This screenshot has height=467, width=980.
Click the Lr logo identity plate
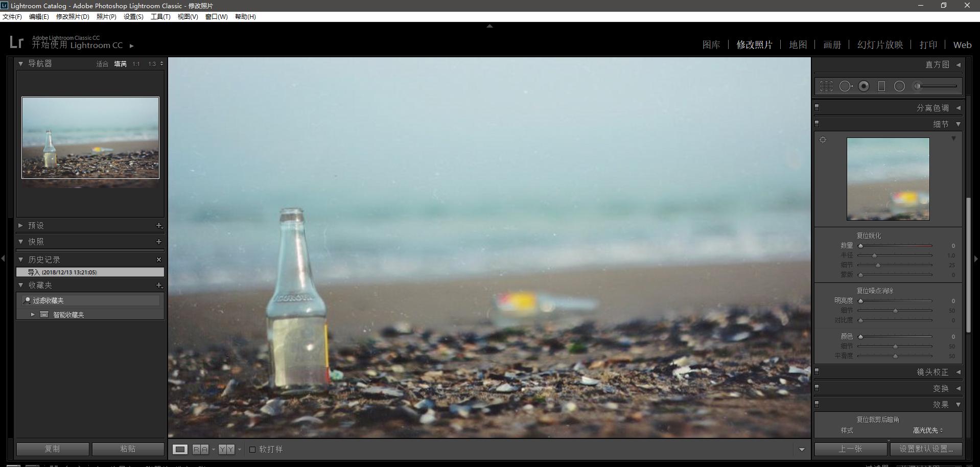(x=16, y=42)
